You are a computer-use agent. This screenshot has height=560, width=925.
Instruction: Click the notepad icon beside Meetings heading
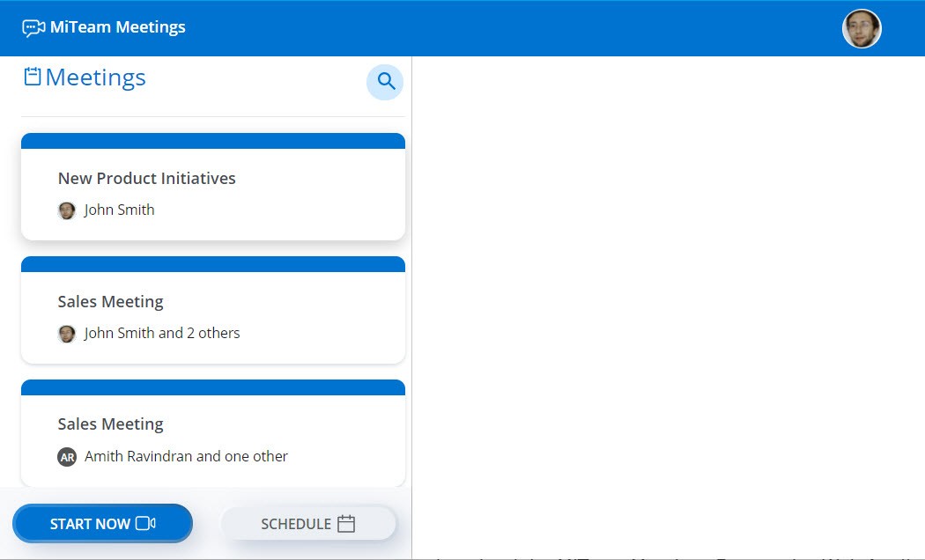pyautogui.click(x=33, y=77)
